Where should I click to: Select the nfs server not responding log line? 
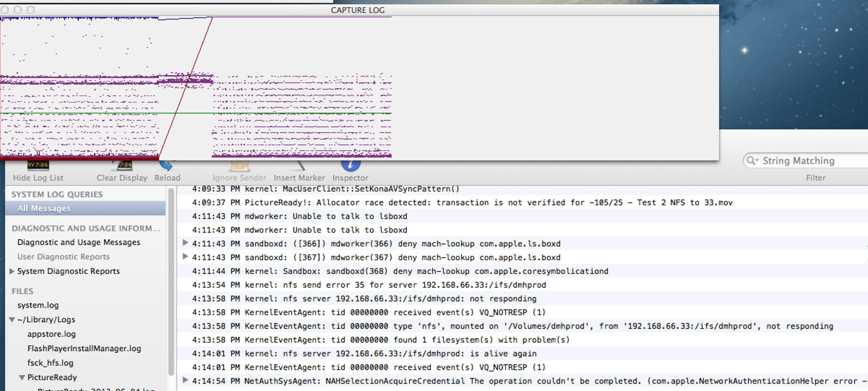tap(364, 298)
